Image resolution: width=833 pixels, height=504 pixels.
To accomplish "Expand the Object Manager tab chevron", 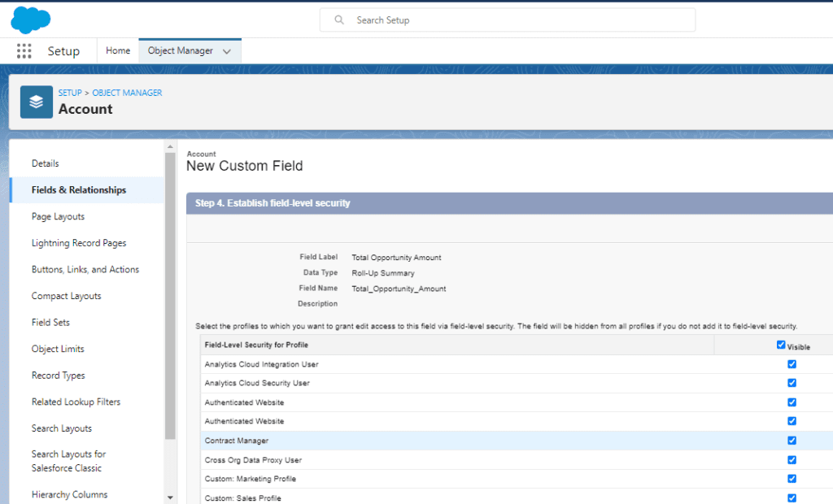I will click(x=227, y=51).
